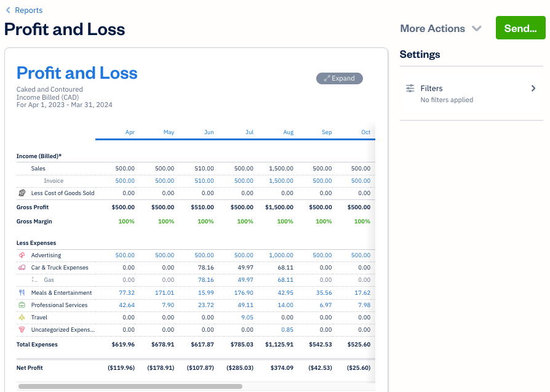
Task: Click the back chevron beside Reports
Action: (x=7, y=10)
